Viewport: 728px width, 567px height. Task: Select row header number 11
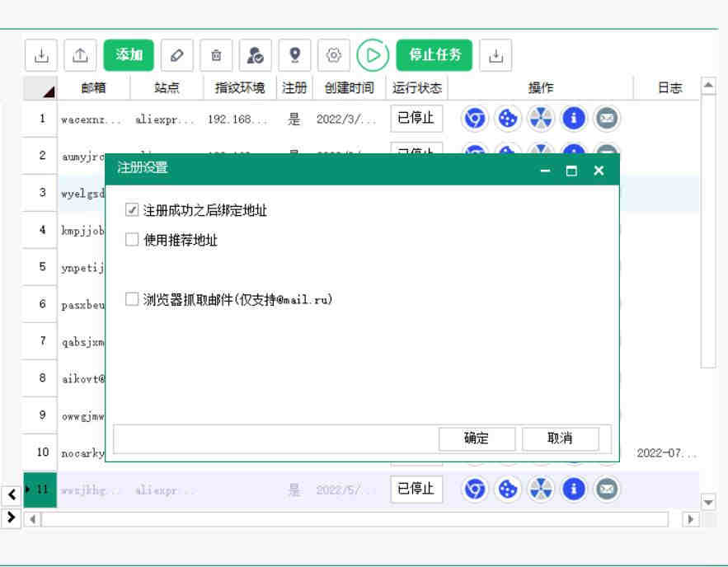40,490
